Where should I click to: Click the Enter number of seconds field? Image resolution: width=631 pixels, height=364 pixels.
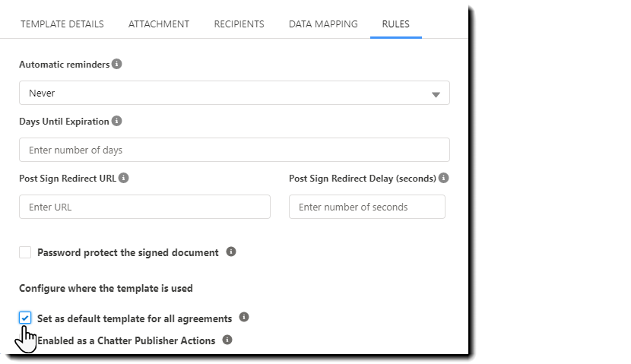(366, 207)
